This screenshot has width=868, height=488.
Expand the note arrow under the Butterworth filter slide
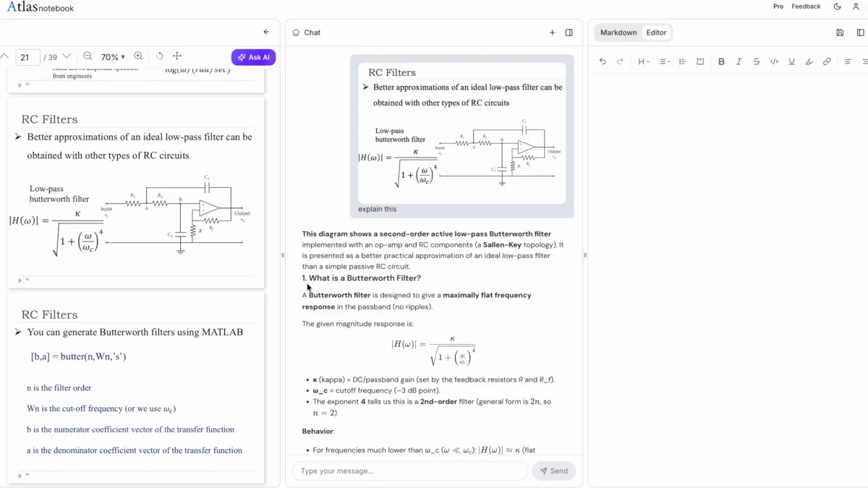coord(20,280)
